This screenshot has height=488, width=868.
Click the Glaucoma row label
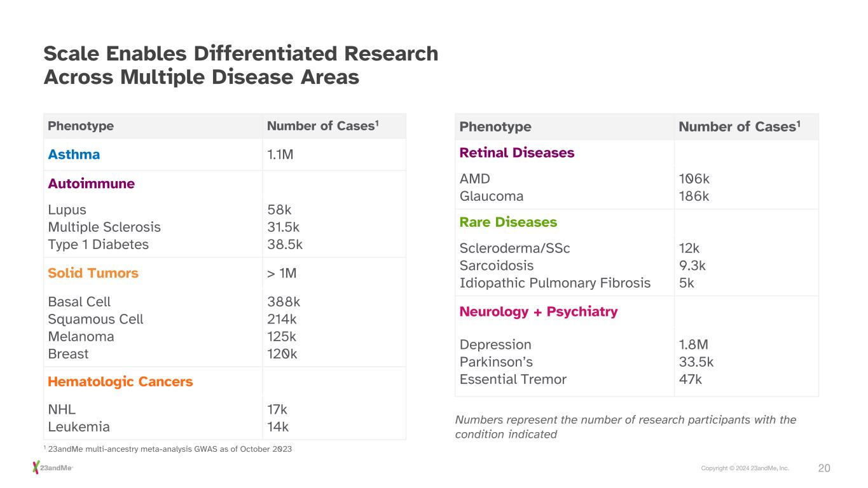tap(491, 196)
